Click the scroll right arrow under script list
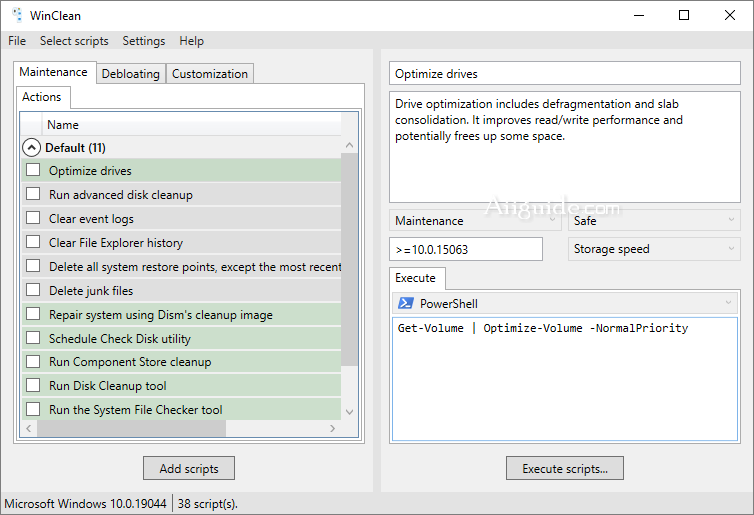Screen dimensions: 754x515 point(333,428)
